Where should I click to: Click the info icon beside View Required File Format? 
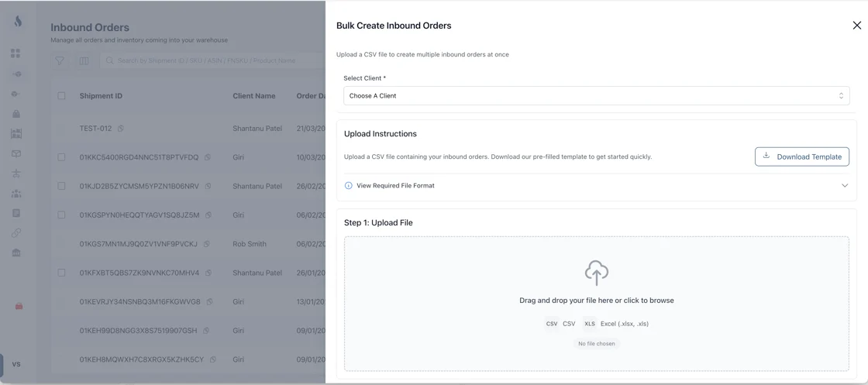[348, 186]
